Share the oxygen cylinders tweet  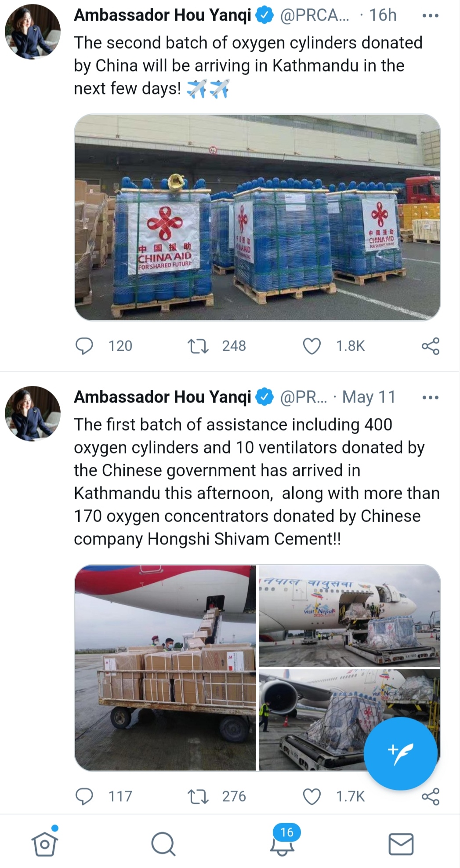(x=430, y=346)
